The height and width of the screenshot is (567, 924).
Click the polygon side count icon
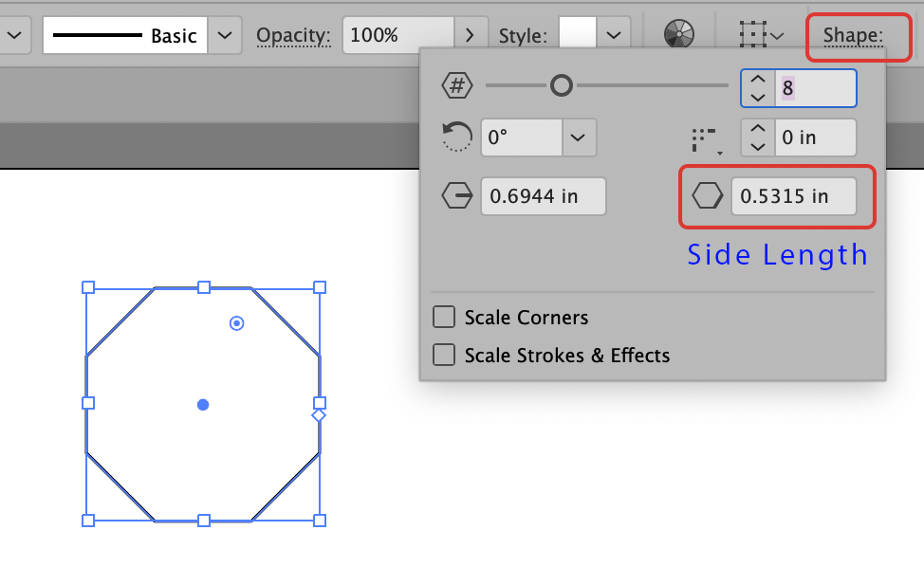457,86
